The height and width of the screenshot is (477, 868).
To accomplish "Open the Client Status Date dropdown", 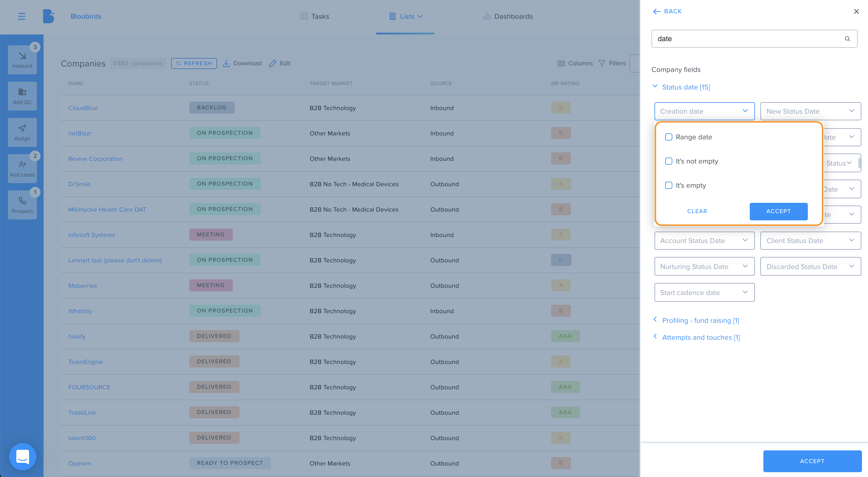I will [x=810, y=241].
